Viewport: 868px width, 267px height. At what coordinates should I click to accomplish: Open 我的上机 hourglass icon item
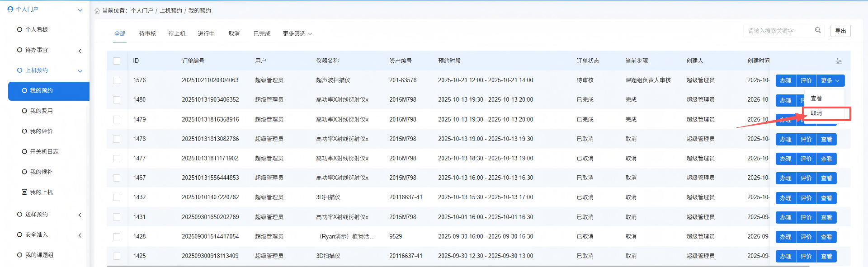pos(24,192)
